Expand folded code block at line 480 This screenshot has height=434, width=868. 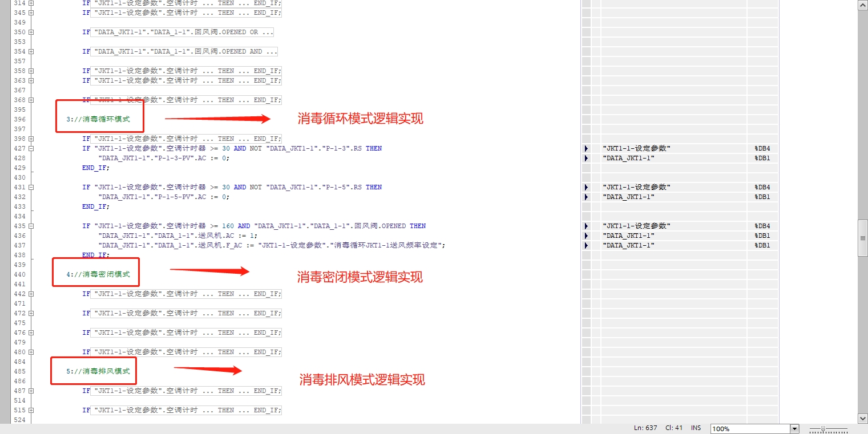pos(31,352)
